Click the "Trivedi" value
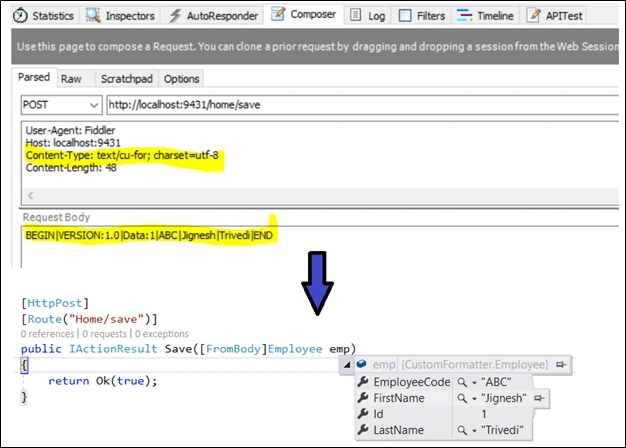This screenshot has height=448, width=626. 502,430
